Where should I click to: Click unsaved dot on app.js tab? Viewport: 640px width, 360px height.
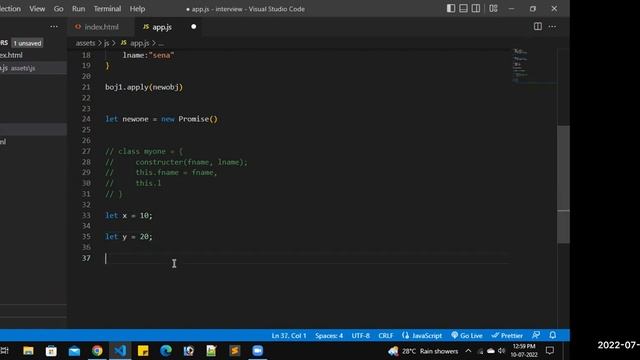(x=193, y=27)
